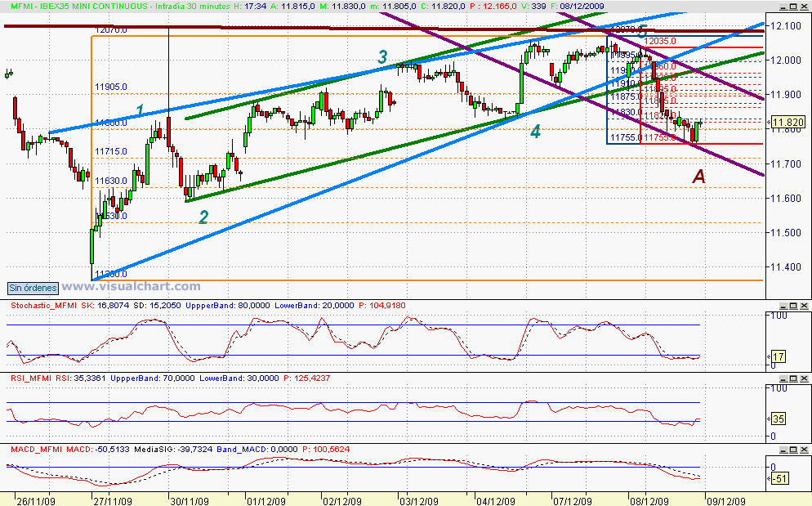
Task: Click the 30/11/09 date axis label
Action: pos(190,501)
